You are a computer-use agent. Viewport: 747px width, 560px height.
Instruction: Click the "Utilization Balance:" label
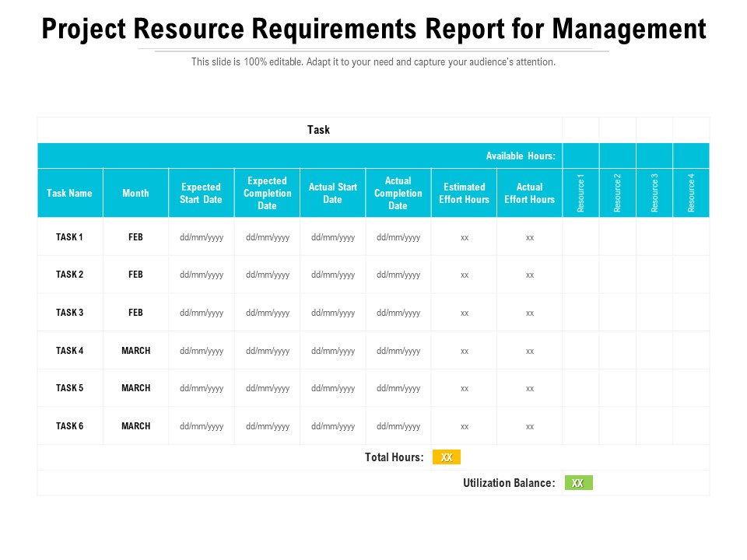pos(509,483)
